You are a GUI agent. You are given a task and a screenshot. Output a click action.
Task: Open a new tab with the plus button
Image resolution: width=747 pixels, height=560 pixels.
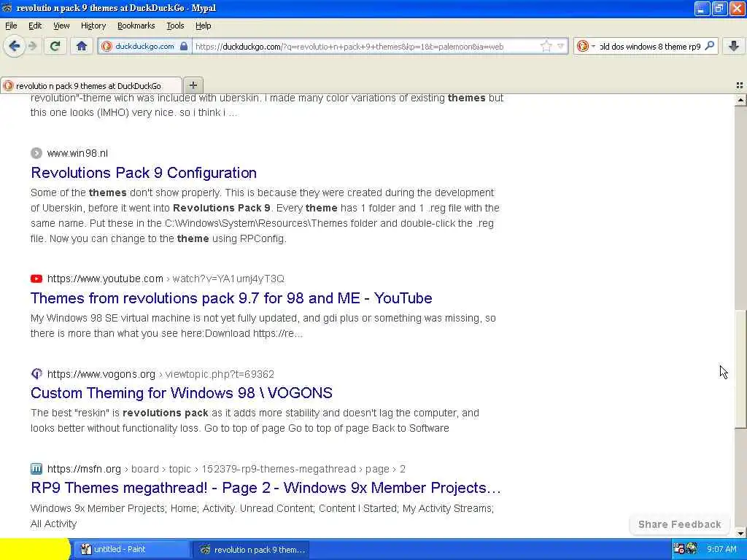pyautogui.click(x=193, y=85)
